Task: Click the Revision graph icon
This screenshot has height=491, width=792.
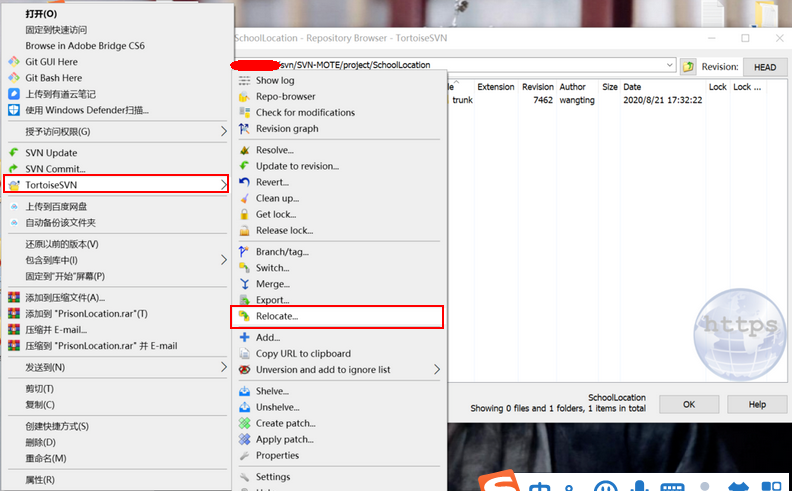Action: 244,129
